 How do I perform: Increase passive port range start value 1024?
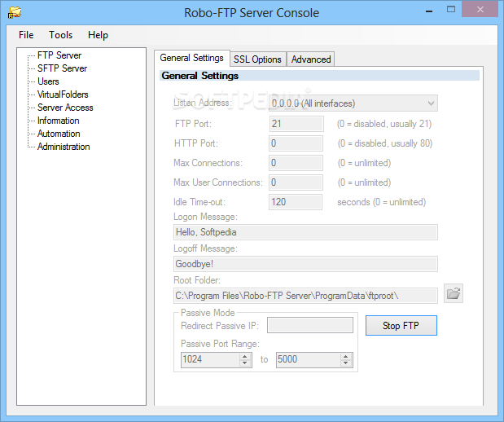tap(245, 356)
